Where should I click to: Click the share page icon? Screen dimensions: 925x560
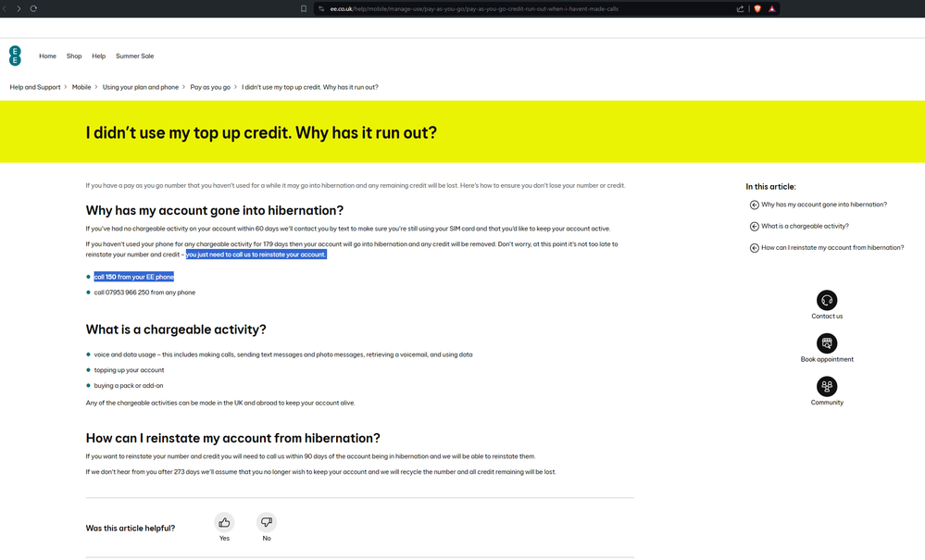[x=741, y=9]
